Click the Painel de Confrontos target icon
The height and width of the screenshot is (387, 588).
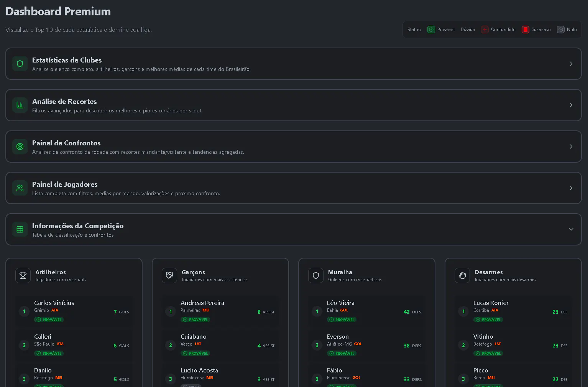click(20, 147)
